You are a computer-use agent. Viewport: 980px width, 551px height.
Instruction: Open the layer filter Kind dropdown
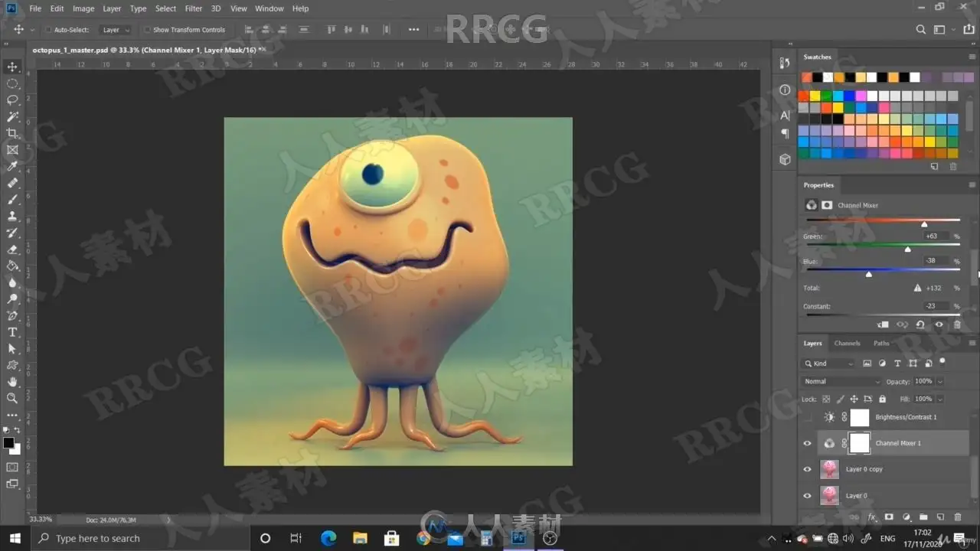828,364
